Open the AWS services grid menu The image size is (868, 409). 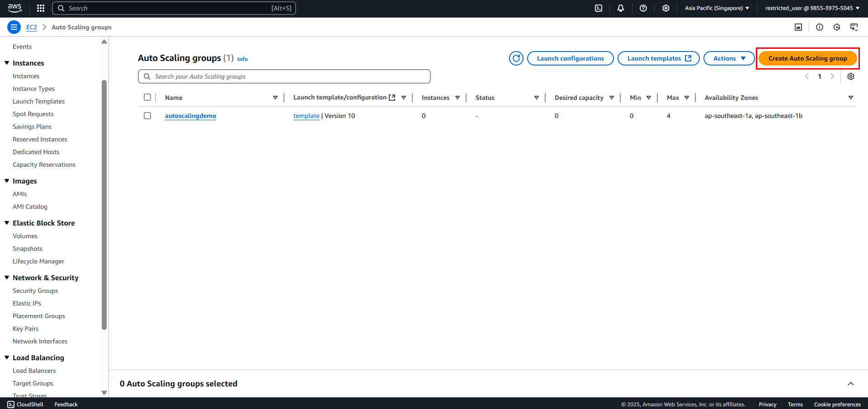[41, 8]
